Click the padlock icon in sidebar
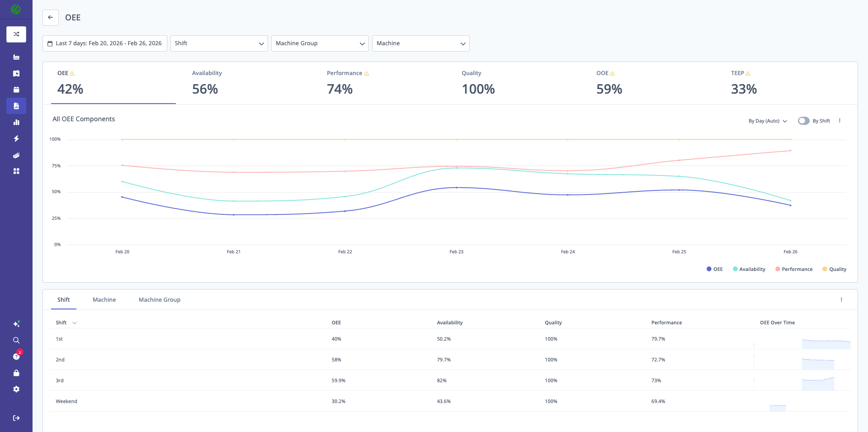 point(16,373)
